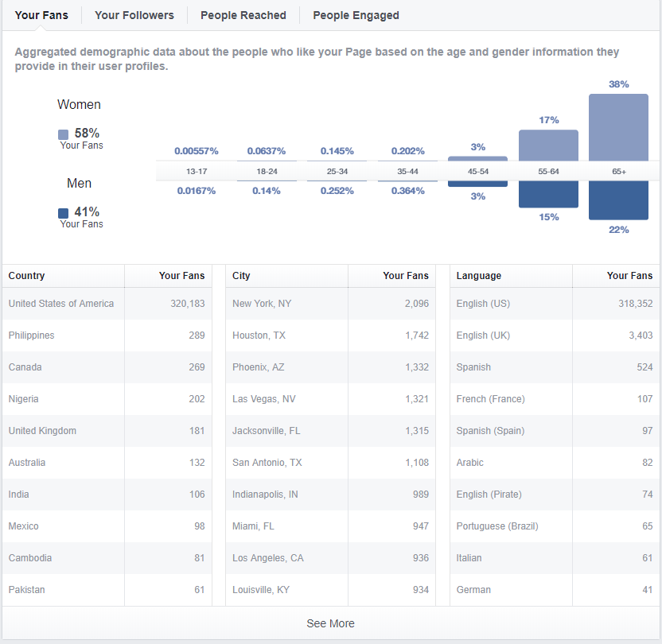This screenshot has height=644, width=662.
Task: Click the Country column header
Action: pos(27,276)
